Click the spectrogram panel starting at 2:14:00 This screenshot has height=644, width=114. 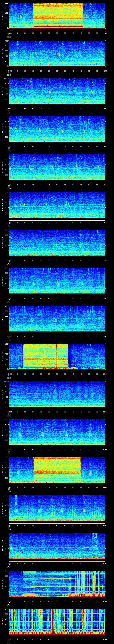(x=57, y=546)
